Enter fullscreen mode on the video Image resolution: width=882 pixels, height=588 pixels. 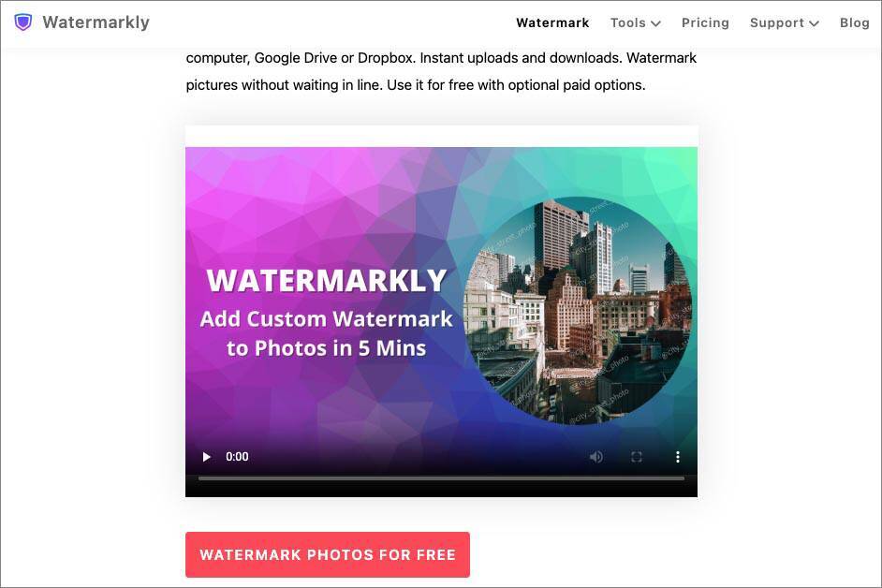pos(637,457)
